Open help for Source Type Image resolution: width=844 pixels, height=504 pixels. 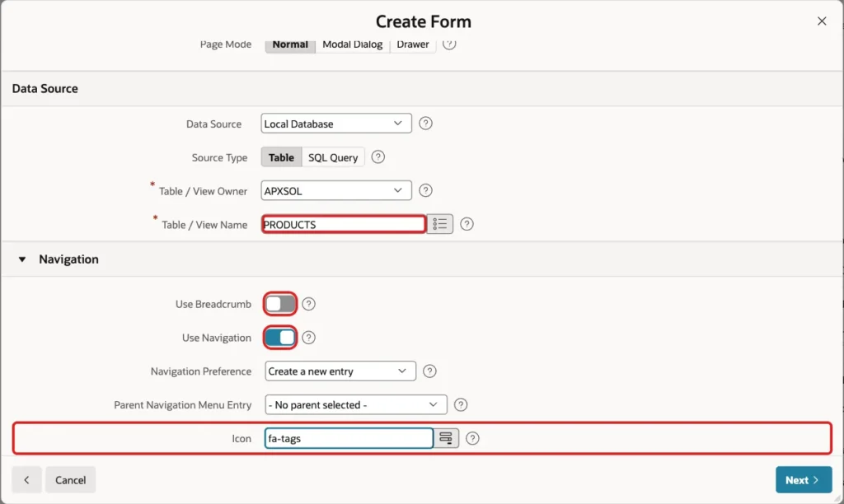[x=377, y=157]
